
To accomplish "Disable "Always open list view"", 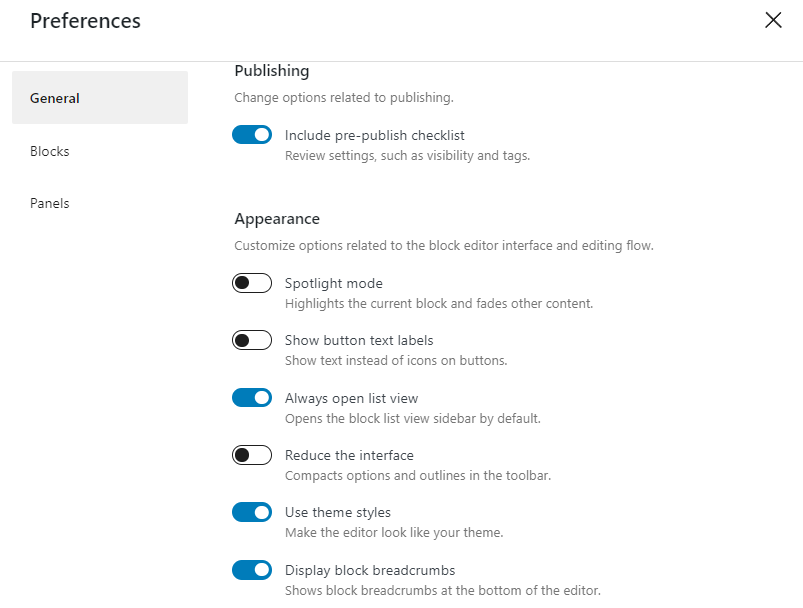I will point(252,397).
